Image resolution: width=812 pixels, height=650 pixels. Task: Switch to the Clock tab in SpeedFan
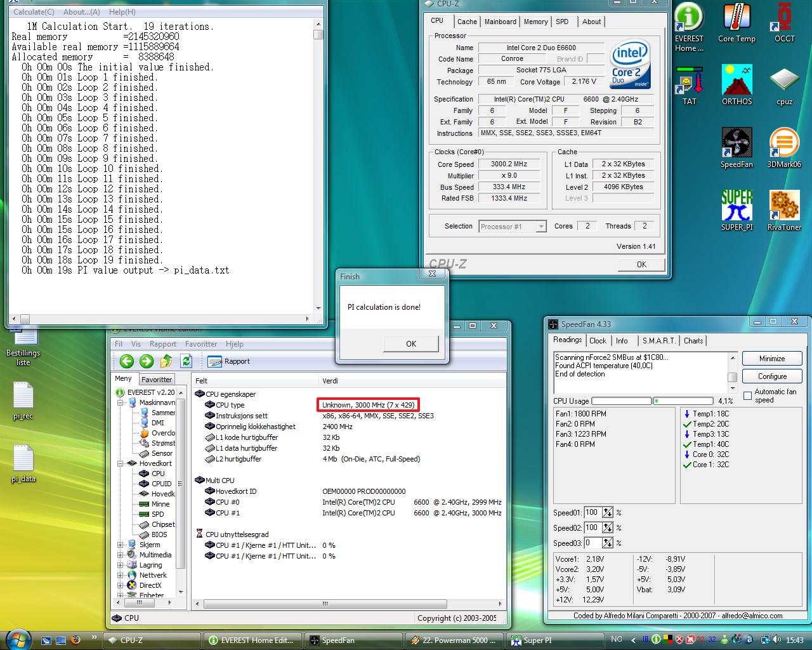tap(598, 341)
